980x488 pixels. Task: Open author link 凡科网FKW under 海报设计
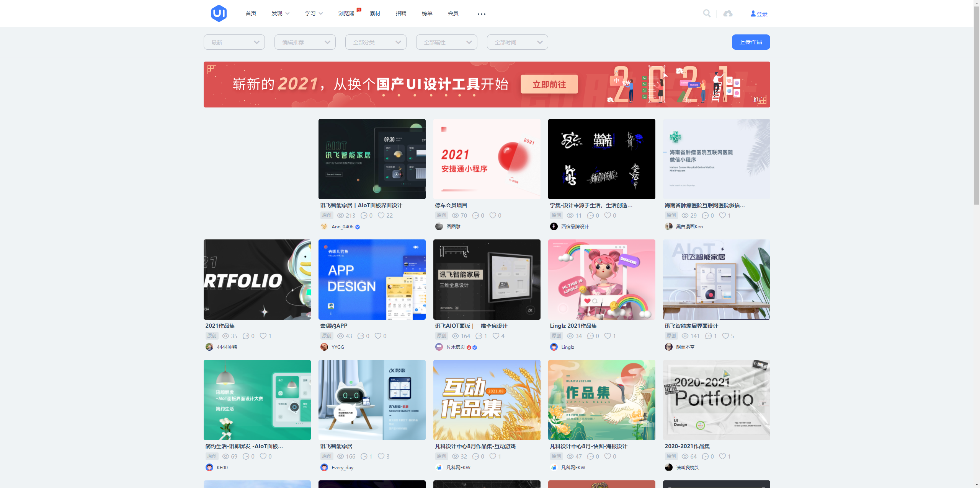coord(573,467)
